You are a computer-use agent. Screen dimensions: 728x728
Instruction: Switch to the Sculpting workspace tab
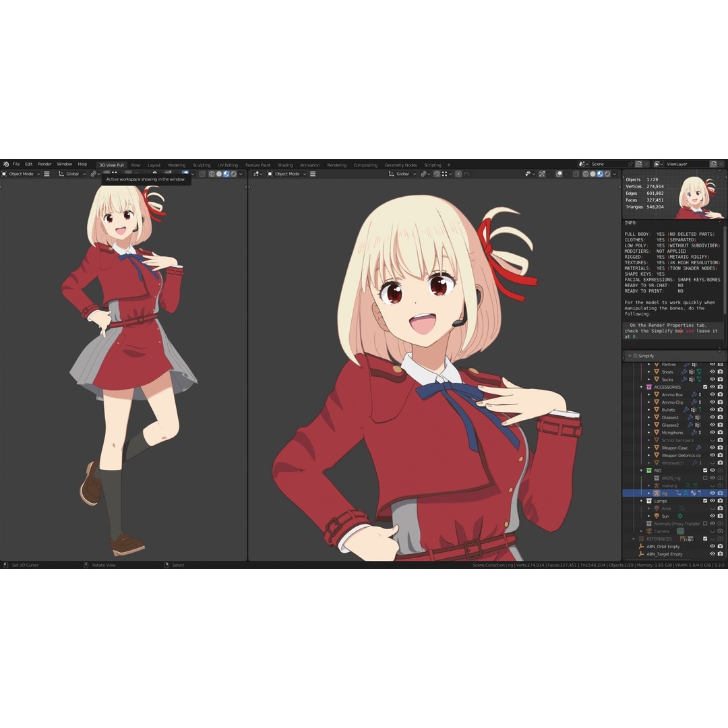coord(202,165)
